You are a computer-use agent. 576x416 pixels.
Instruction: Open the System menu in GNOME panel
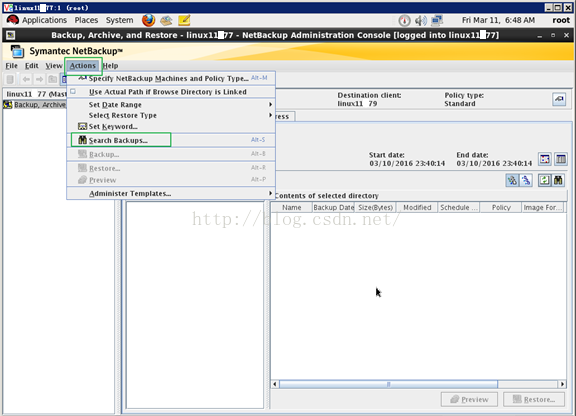tap(119, 20)
